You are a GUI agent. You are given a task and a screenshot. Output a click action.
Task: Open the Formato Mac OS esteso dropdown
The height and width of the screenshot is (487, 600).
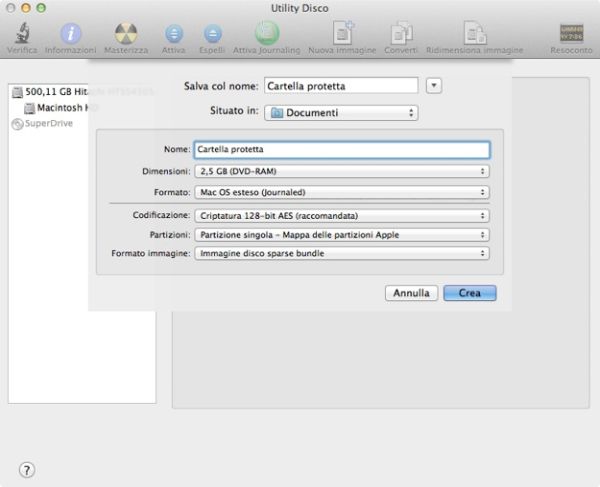pos(341,192)
